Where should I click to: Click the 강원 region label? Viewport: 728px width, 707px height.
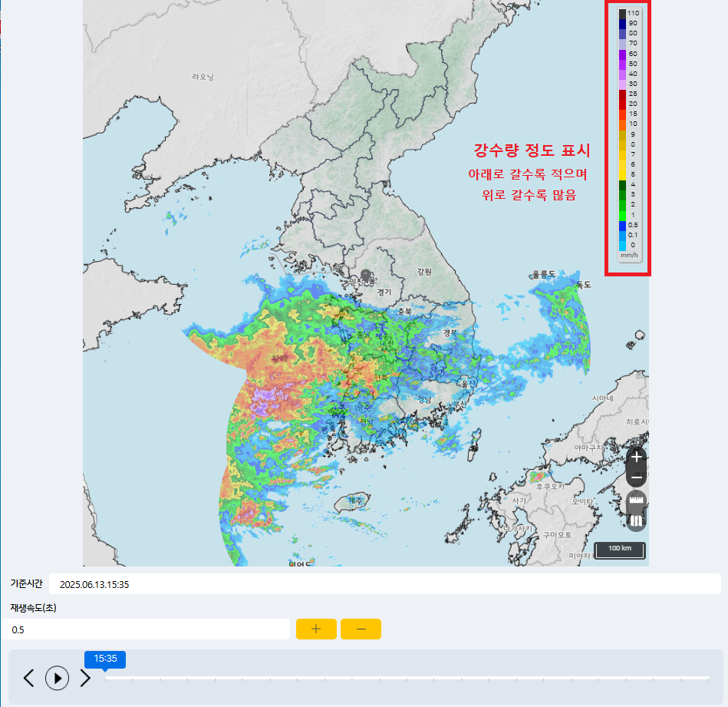pyautogui.click(x=424, y=272)
